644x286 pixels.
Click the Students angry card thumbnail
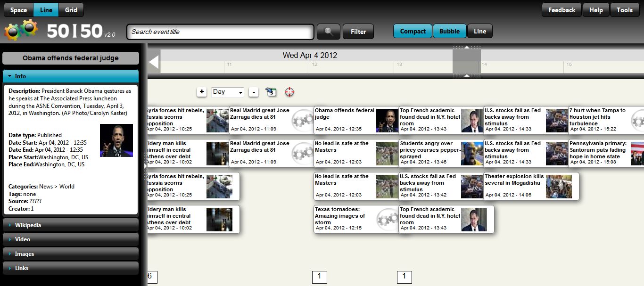coord(472,154)
